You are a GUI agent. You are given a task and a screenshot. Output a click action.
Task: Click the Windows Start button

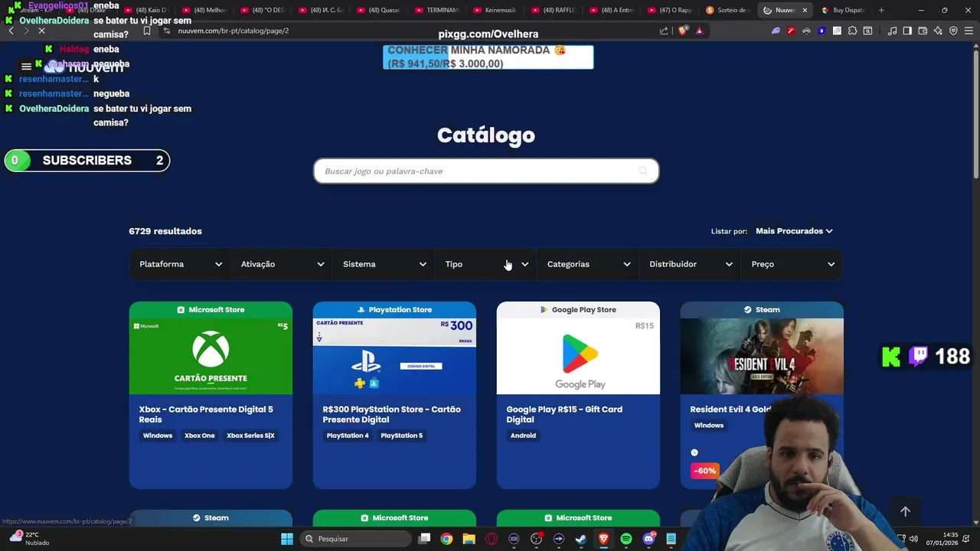click(x=287, y=539)
